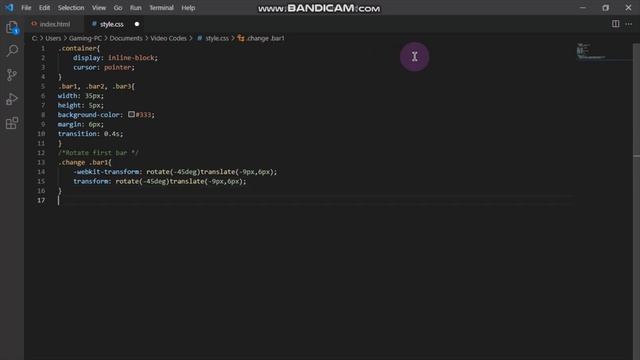The width and height of the screenshot is (640, 360).
Task: Click the '.change .bar1' selector line
Action: (84, 162)
